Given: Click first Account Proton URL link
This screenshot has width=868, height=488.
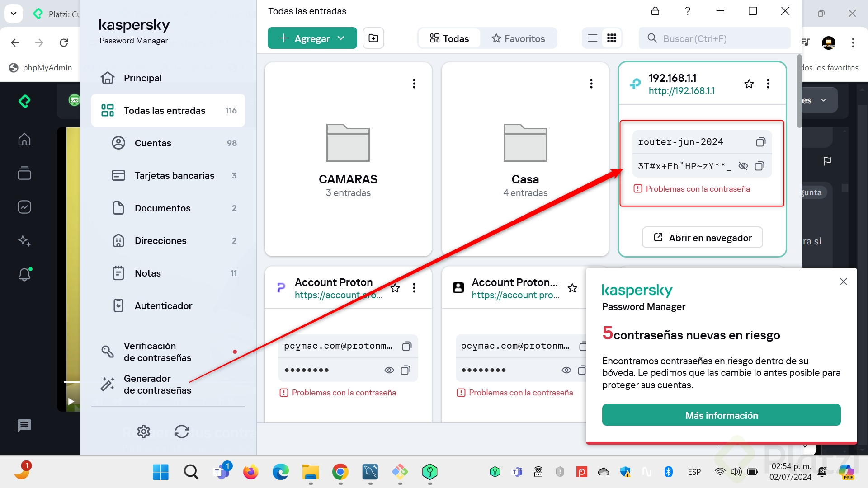Looking at the screenshot, I should click(x=339, y=295).
